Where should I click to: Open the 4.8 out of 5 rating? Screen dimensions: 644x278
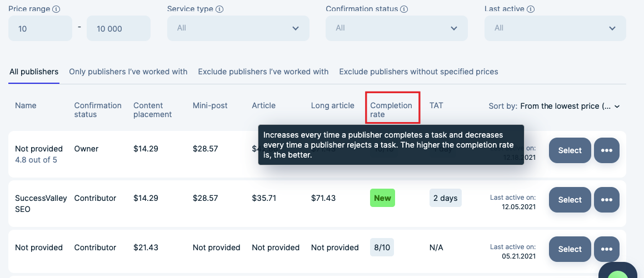coord(36,160)
